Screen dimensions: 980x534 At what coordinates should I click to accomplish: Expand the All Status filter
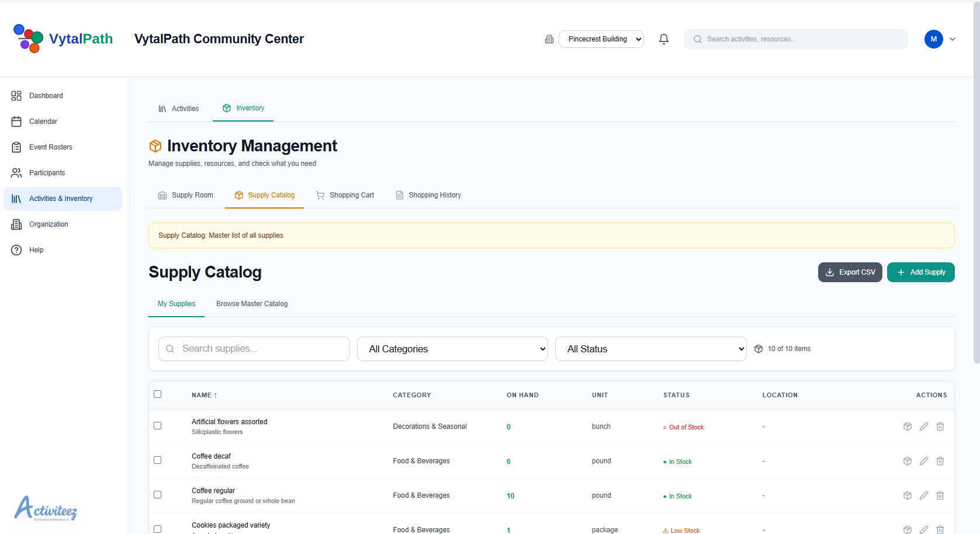click(650, 348)
